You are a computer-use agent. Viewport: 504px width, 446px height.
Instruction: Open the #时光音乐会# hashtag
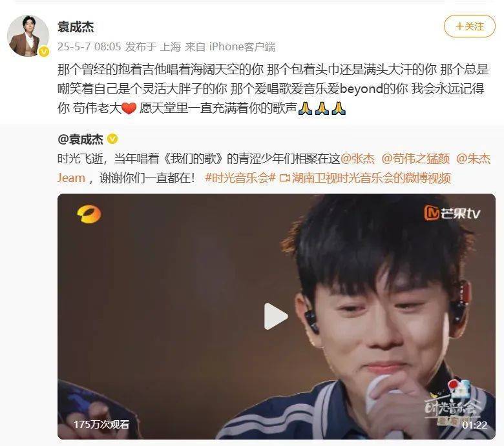tap(240, 178)
